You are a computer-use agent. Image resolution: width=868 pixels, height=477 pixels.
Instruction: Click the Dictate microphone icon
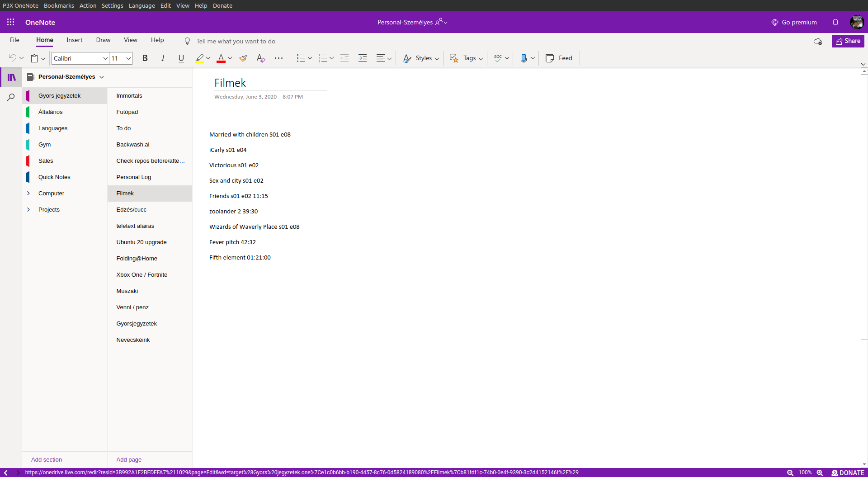pos(524,58)
